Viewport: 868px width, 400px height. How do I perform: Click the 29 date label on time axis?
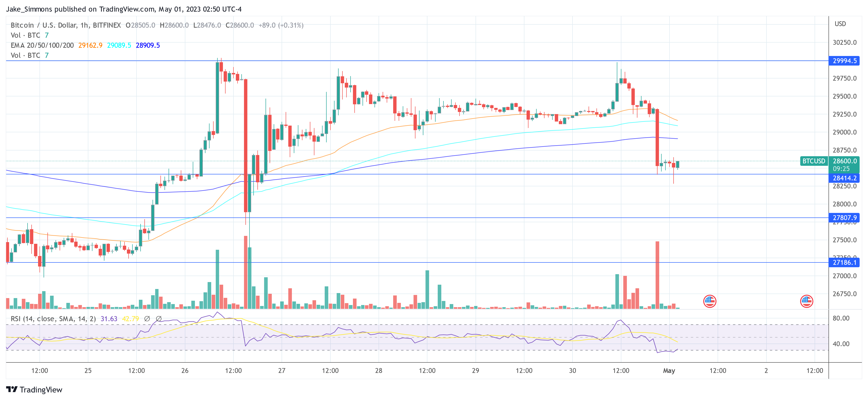[476, 371]
